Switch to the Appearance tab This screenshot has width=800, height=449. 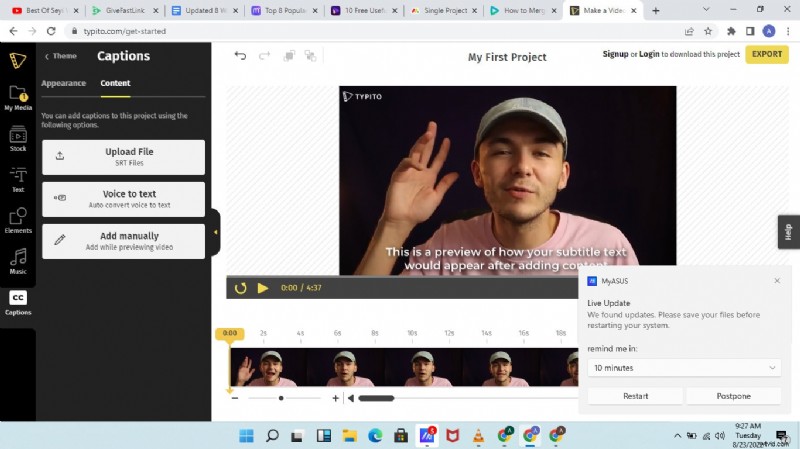tap(63, 83)
